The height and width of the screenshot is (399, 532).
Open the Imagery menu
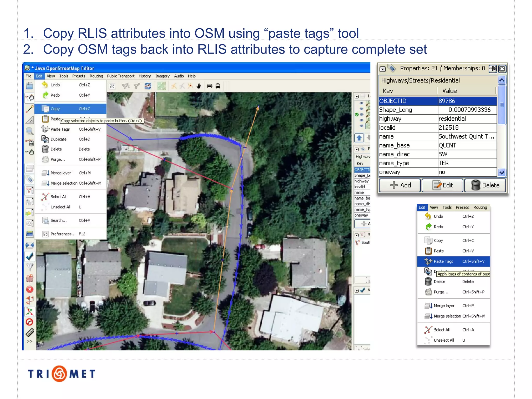coord(162,76)
